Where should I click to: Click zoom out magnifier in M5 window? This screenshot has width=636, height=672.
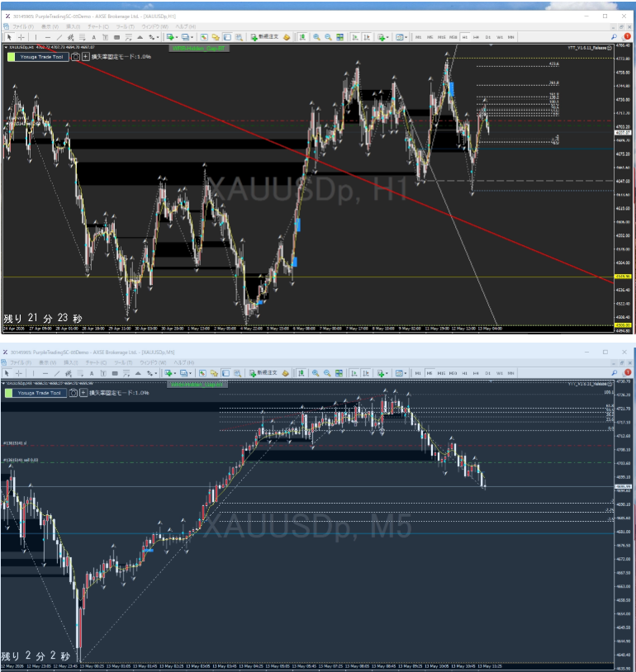pyautogui.click(x=327, y=373)
